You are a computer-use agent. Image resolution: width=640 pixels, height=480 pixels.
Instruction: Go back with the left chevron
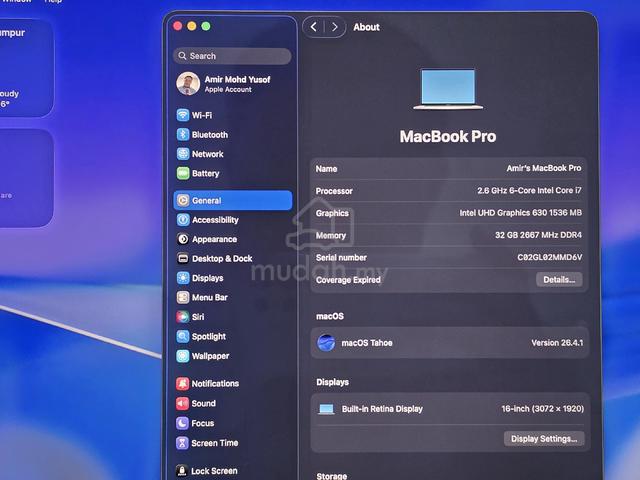click(313, 27)
